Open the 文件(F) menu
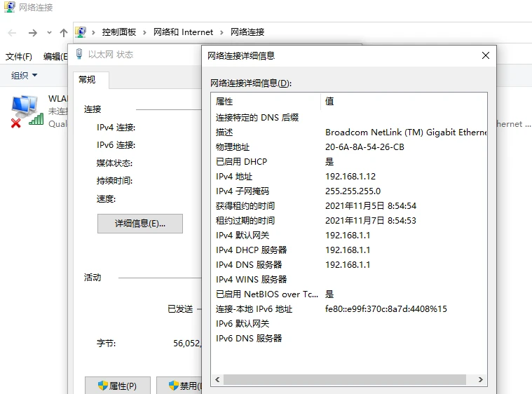This screenshot has width=532, height=394. click(19, 56)
